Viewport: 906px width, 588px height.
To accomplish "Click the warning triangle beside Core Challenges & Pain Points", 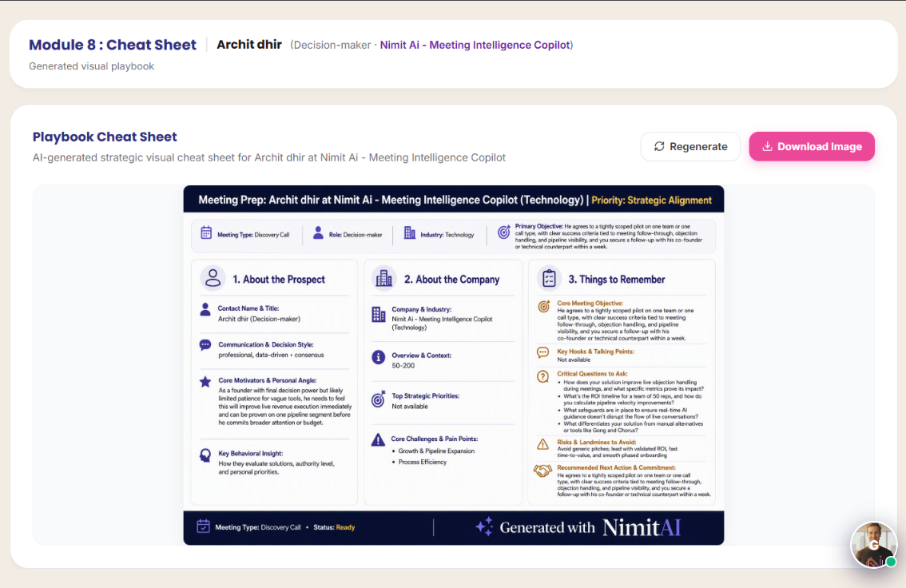I will 378,440.
